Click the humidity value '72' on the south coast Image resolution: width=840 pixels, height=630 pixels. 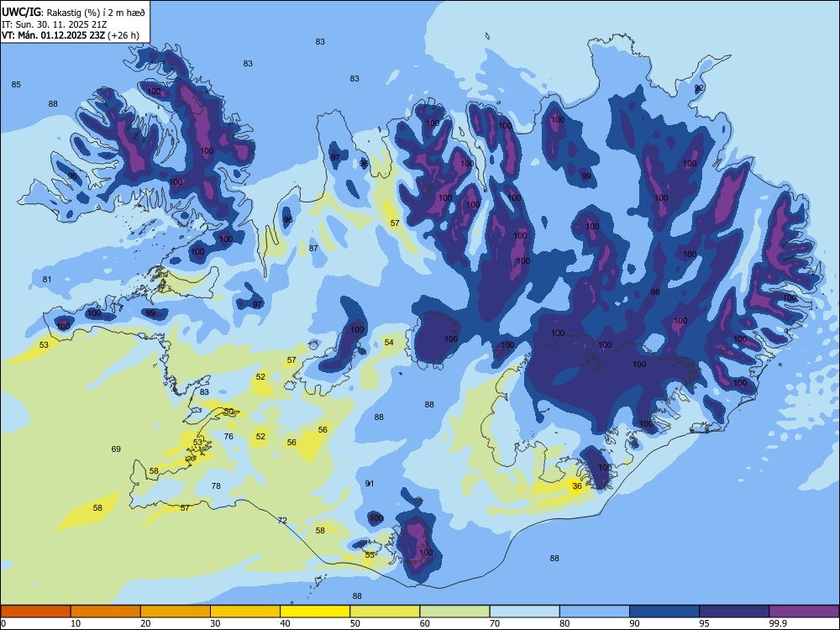tap(283, 520)
